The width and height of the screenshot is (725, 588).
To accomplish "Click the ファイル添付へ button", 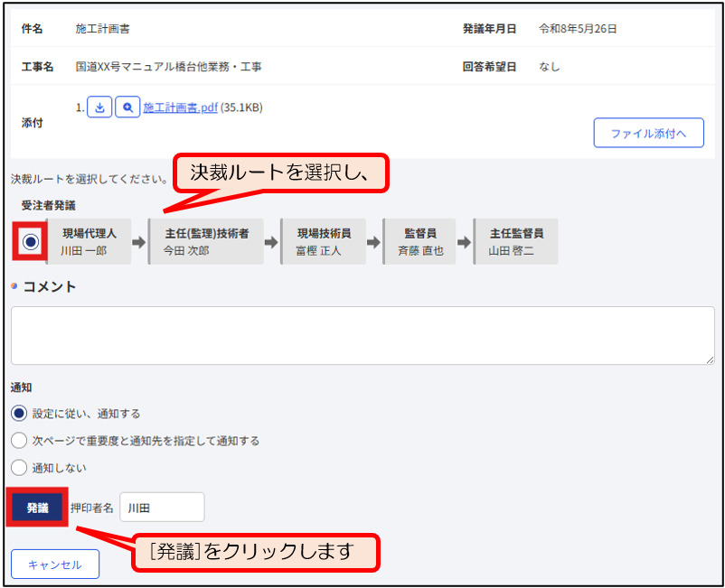I will pyautogui.click(x=648, y=133).
